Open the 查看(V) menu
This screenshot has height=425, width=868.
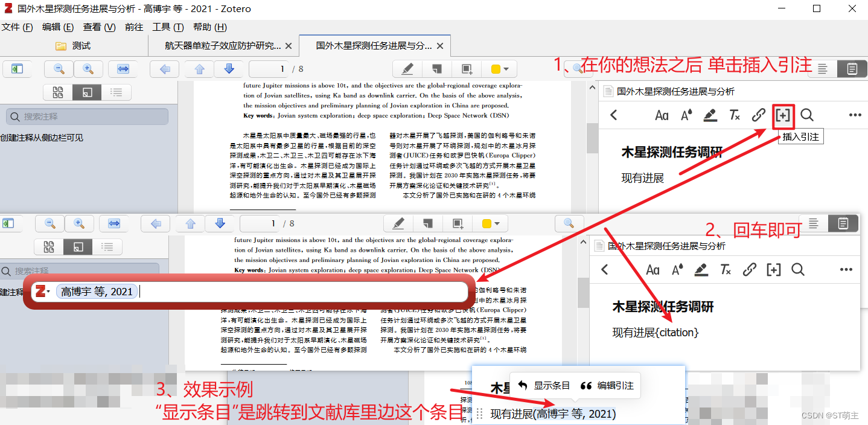[100, 27]
